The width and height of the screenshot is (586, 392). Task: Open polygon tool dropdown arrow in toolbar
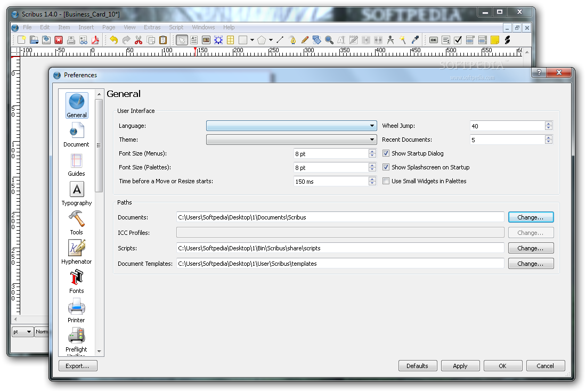(271, 40)
